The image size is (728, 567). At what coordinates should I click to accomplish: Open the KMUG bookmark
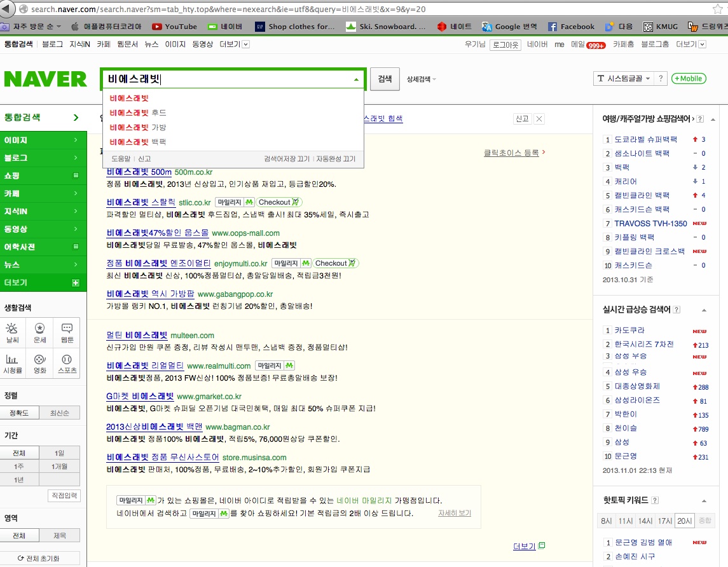[x=660, y=27]
